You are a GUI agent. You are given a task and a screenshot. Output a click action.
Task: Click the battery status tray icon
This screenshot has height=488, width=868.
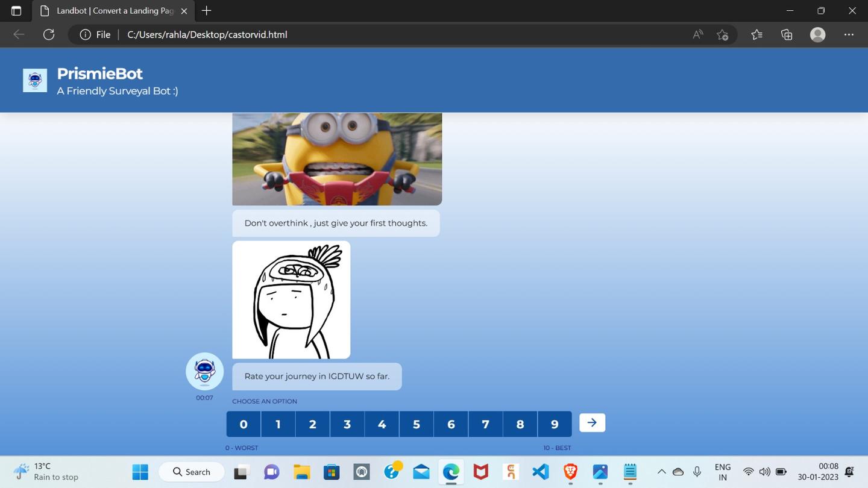[x=781, y=472]
